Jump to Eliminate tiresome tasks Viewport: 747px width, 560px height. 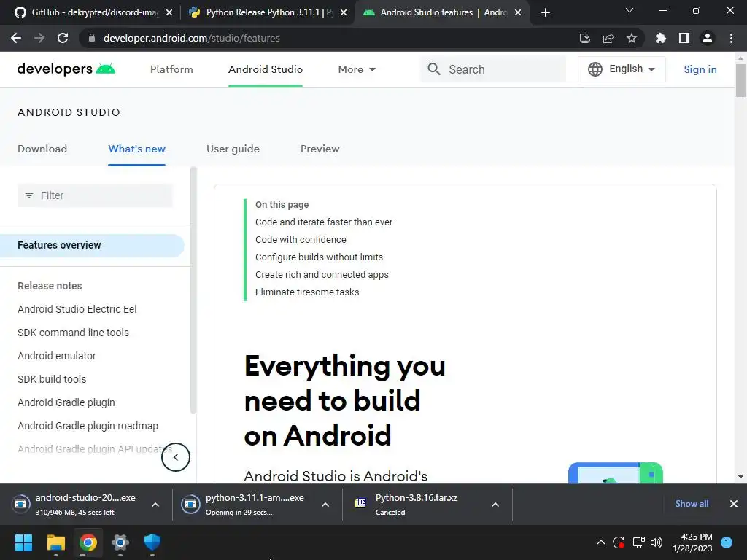pos(307,292)
